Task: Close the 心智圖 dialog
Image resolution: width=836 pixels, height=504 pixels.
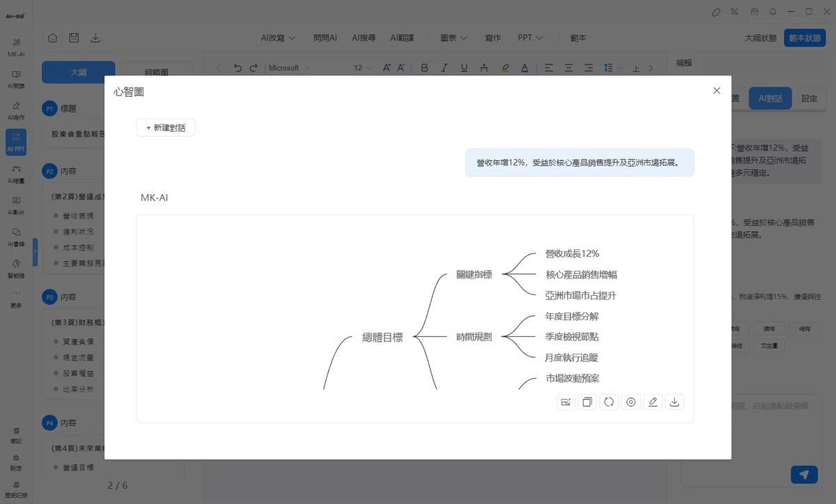Action: (x=717, y=90)
